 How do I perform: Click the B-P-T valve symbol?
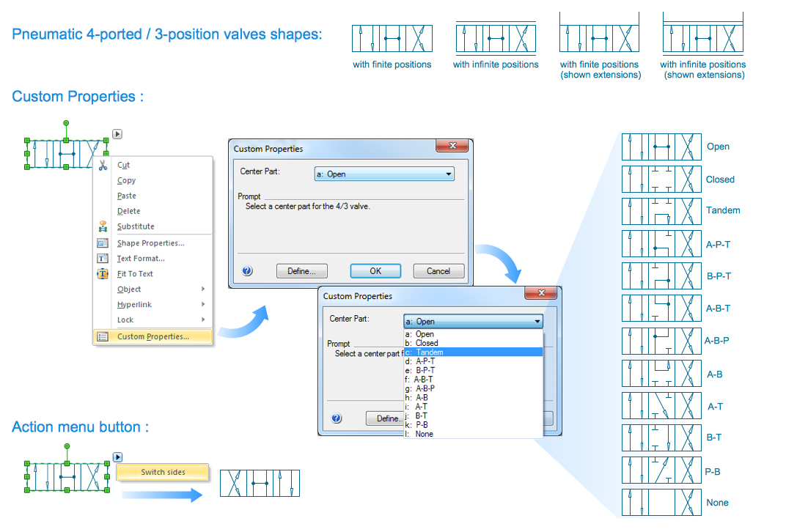coord(661,276)
